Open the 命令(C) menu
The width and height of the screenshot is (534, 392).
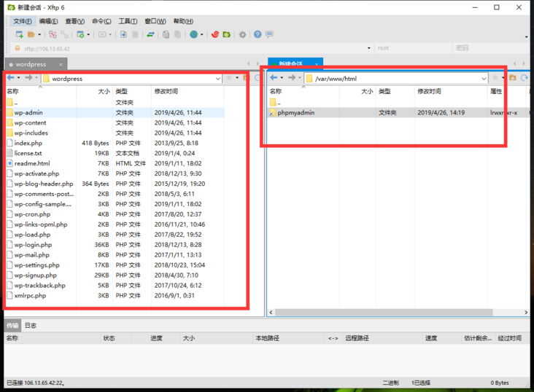click(101, 21)
